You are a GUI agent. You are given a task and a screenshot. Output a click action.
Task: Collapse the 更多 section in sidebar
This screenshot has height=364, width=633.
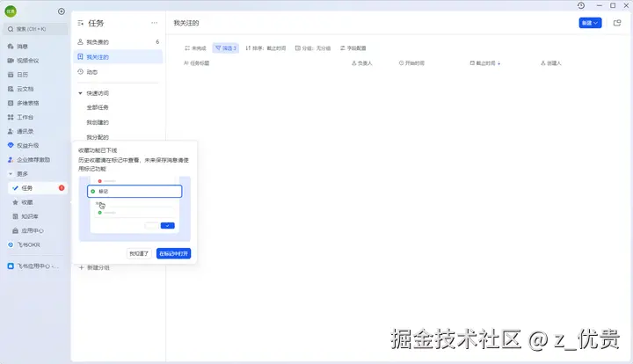pyautogui.click(x=11, y=174)
